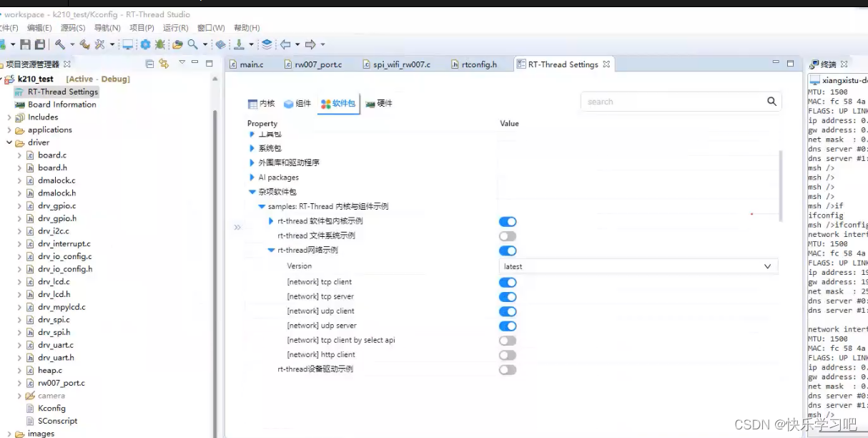Enable [network] tcp client by select api
868x438 pixels.
(x=508, y=341)
